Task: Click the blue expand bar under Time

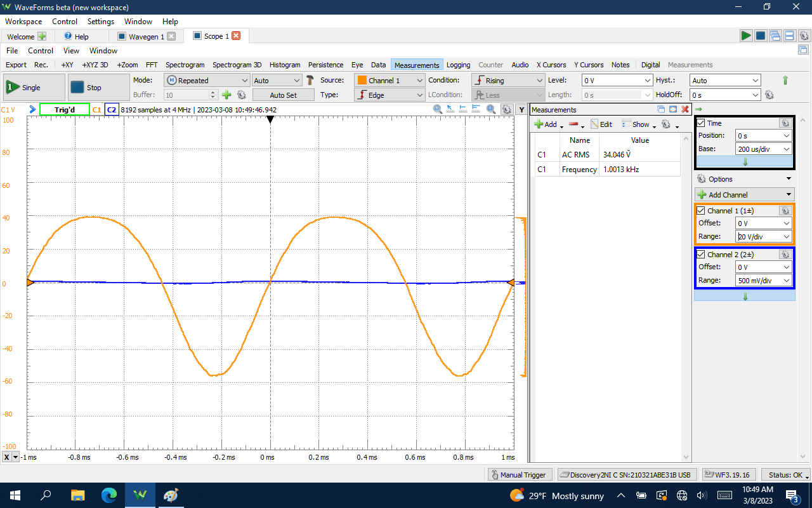Action: [745, 161]
